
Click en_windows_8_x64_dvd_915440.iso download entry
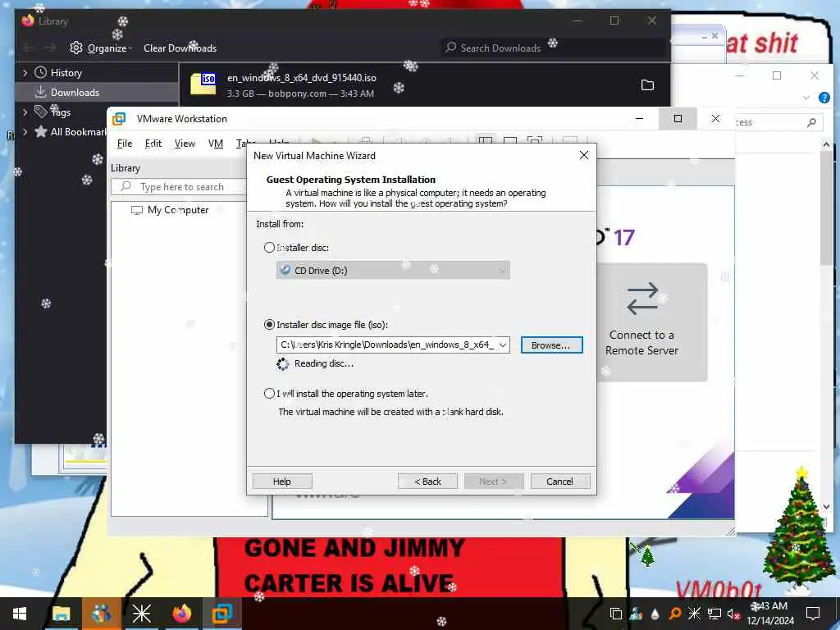tap(423, 85)
